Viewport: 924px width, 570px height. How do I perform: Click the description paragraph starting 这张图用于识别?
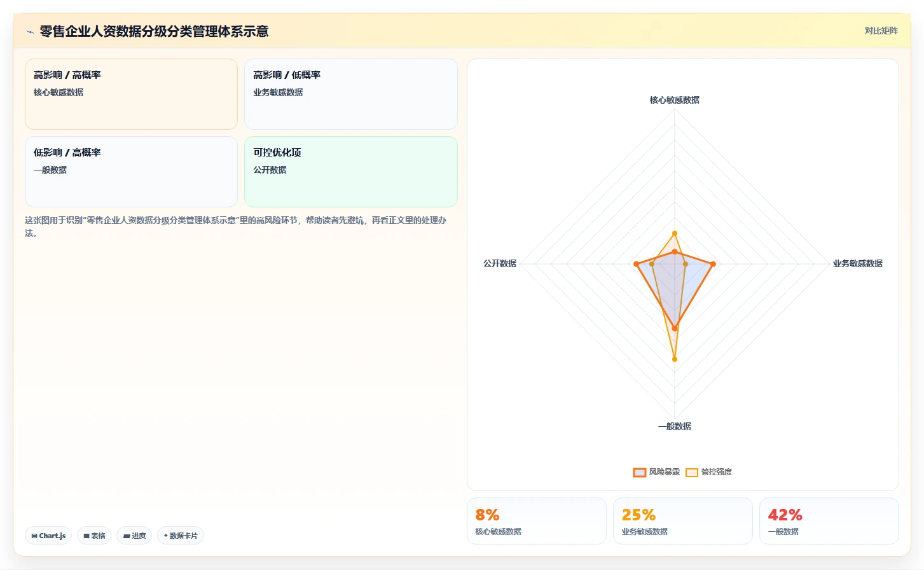[x=236, y=226]
